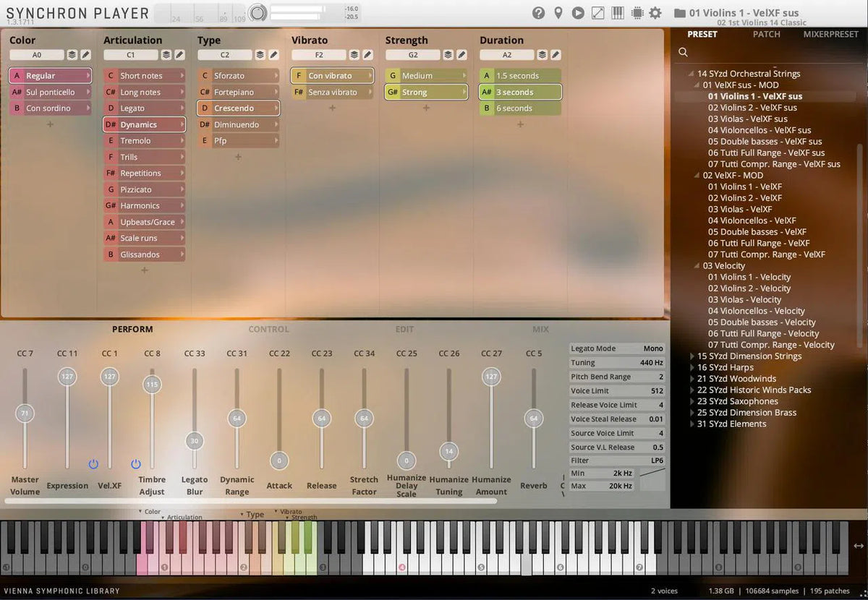This screenshot has width=868, height=600.
Task: Select the Pizzicato articulation
Action: tap(144, 189)
